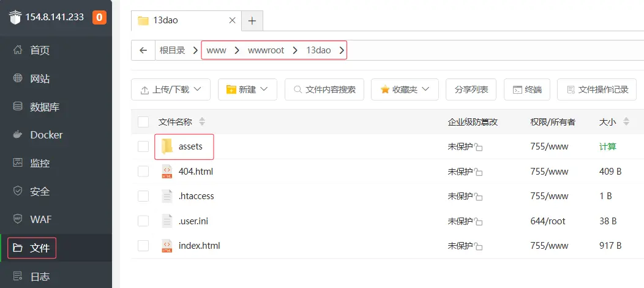644x288 pixels.
Task: Expand the chevron after 根目录
Action: point(196,50)
